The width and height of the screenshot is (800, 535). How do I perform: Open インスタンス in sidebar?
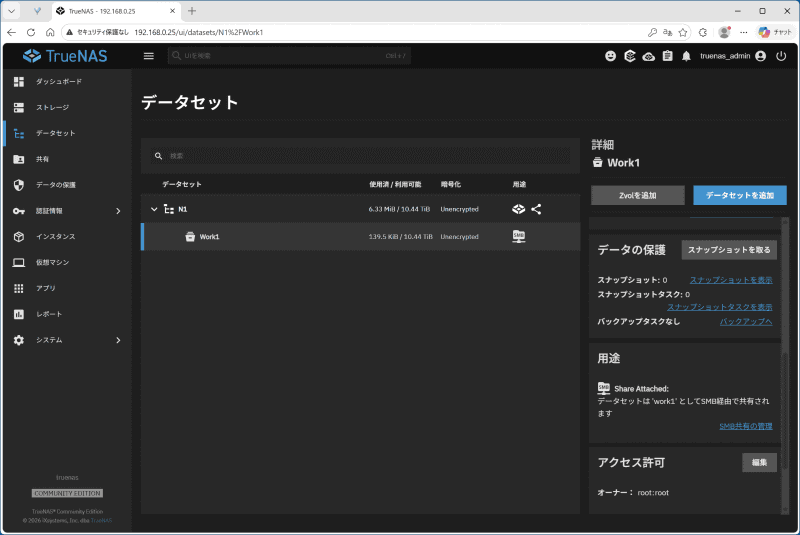click(x=67, y=237)
